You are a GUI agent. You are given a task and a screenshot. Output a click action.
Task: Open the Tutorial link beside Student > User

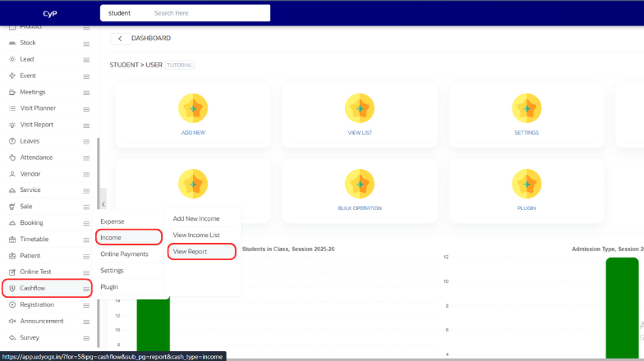tap(180, 65)
